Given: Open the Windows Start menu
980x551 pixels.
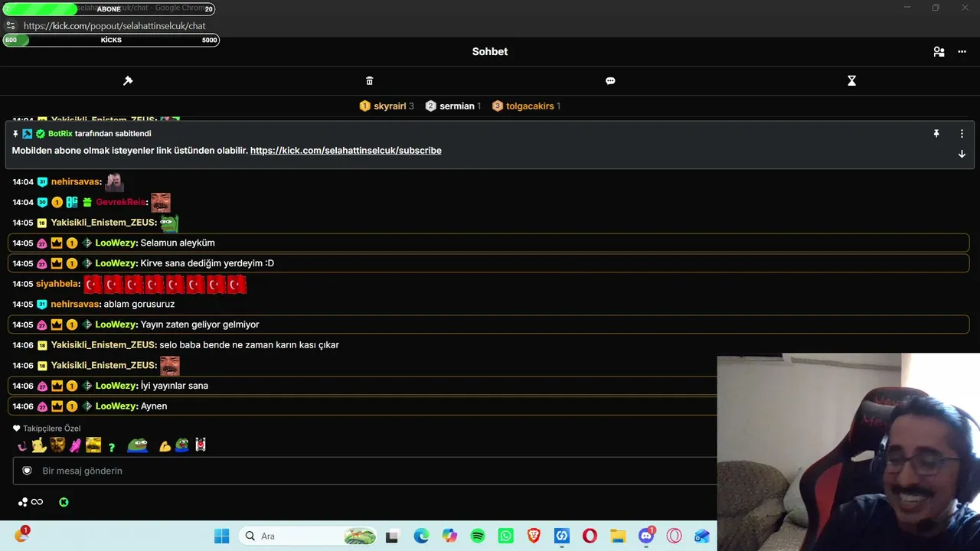Looking at the screenshot, I should (x=221, y=536).
